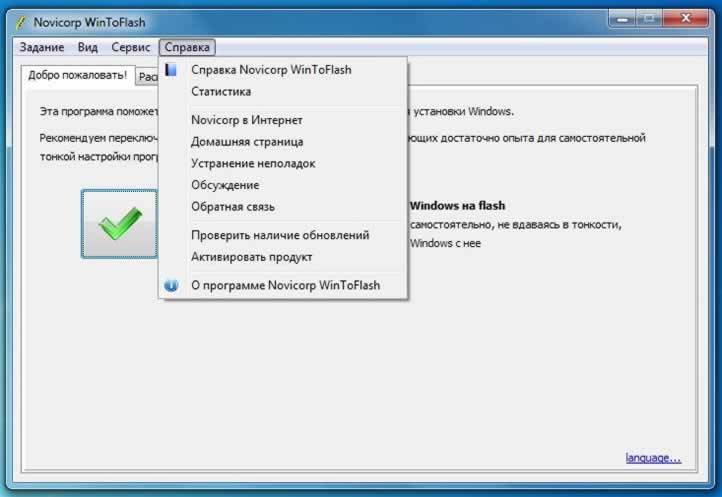This screenshot has height=497, width=722.
Task: Choose Обратная связь menu item
Action: tap(283, 207)
